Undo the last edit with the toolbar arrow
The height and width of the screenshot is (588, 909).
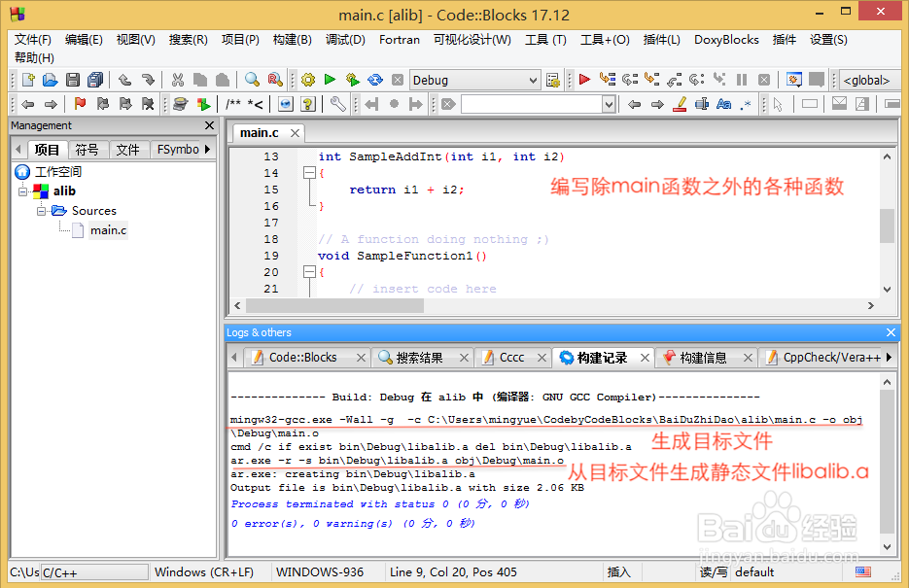(x=124, y=80)
